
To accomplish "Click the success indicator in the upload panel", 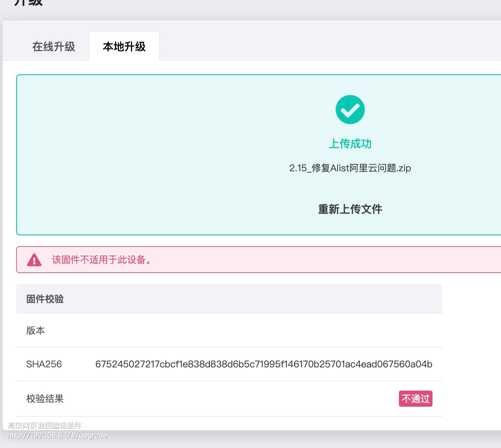I will point(350,109).
